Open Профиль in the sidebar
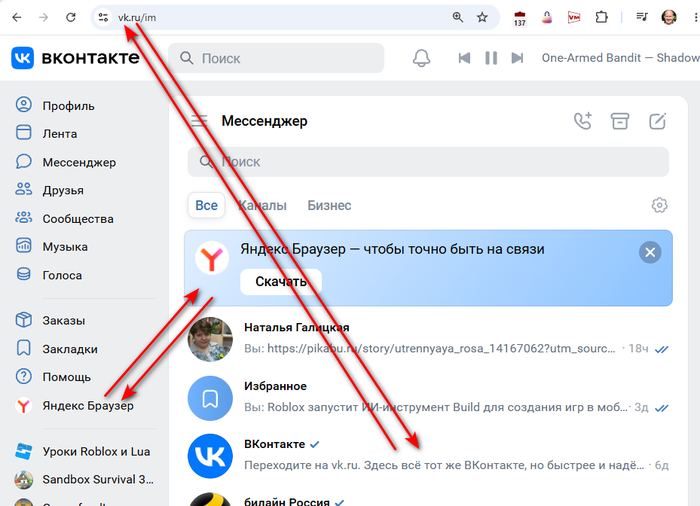Screen dimensions: 700x506 [x=55, y=105]
